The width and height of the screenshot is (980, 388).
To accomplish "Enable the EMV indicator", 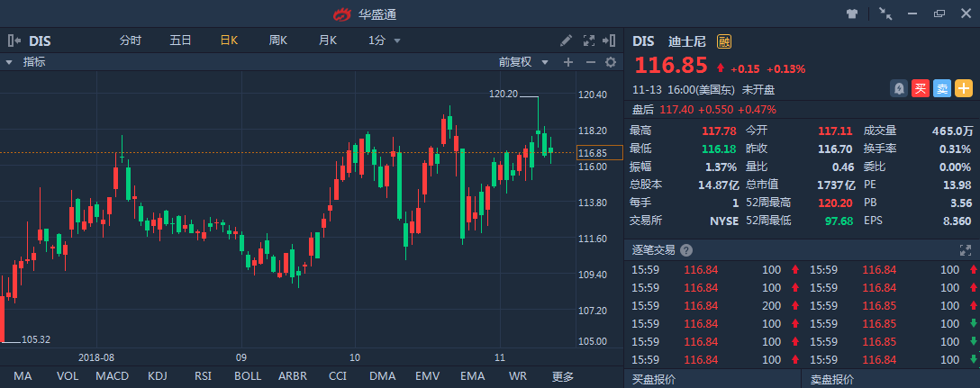I will pyautogui.click(x=428, y=376).
